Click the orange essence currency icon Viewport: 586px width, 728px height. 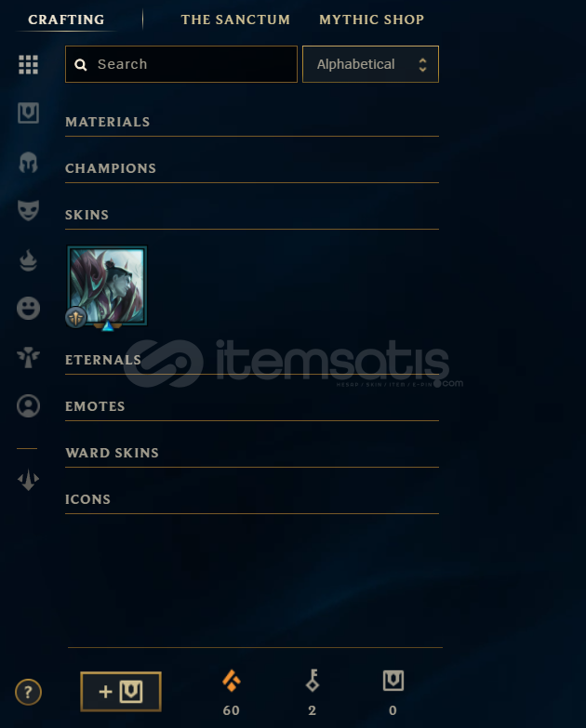click(232, 682)
